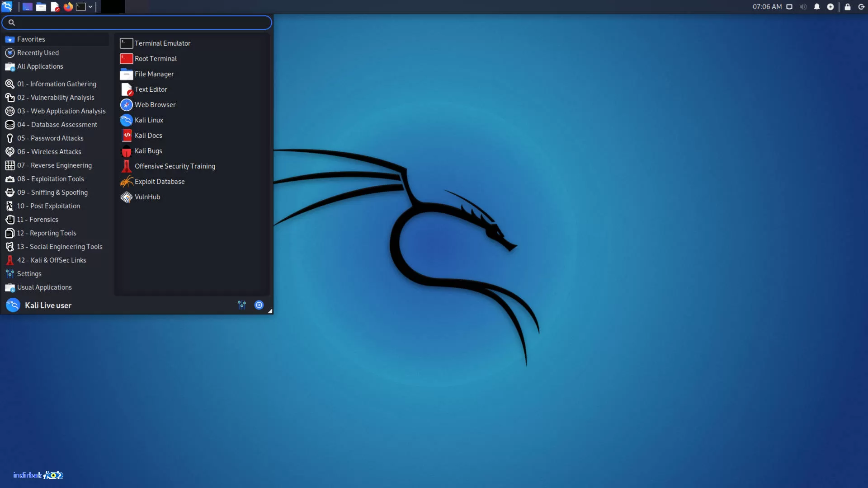Viewport: 868px width, 488px height.
Task: Launch Exploit Database tool
Action: tap(160, 181)
